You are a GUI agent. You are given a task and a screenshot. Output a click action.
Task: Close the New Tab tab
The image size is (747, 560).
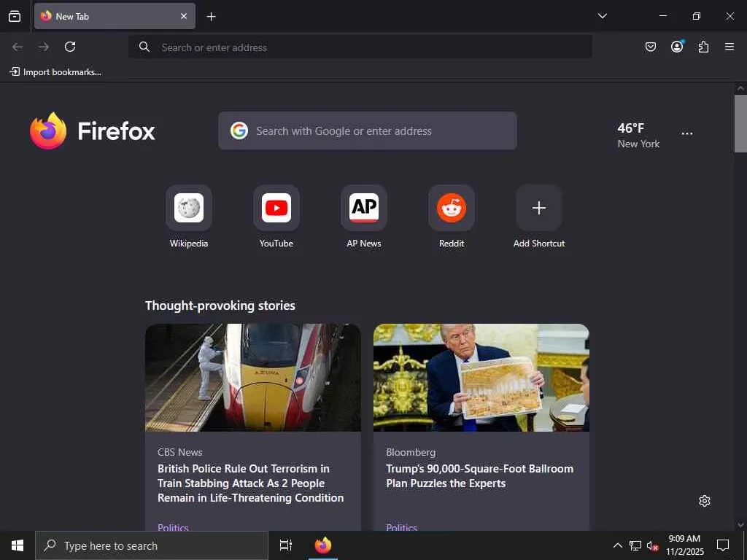coord(184,16)
